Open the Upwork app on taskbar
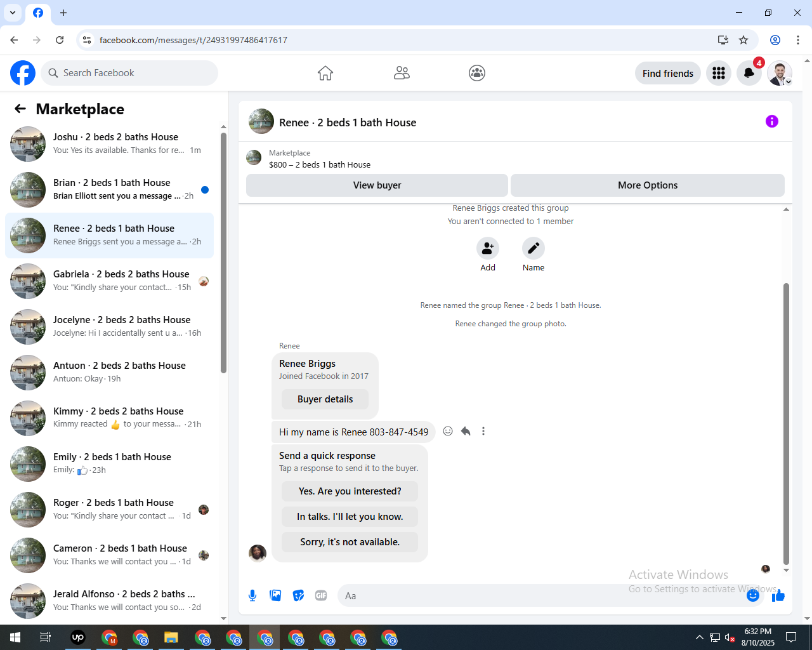Image resolution: width=812 pixels, height=650 pixels. point(78,637)
